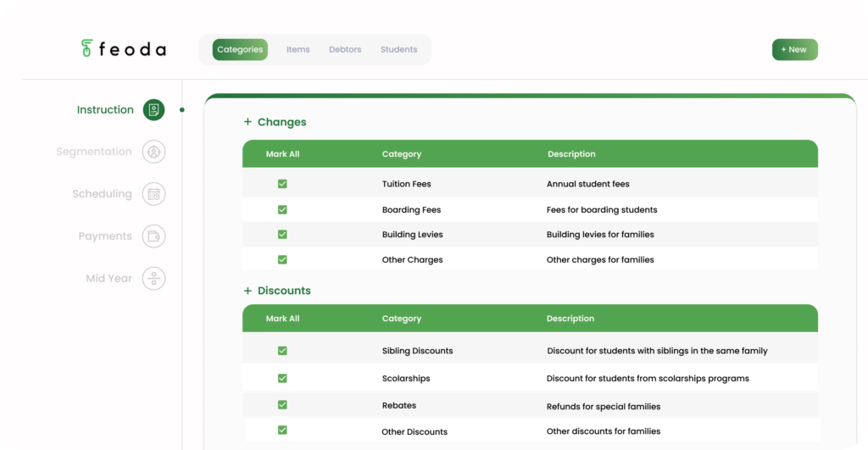Switch to the Categories tab
Viewport: 868px width, 450px height.
240,49
